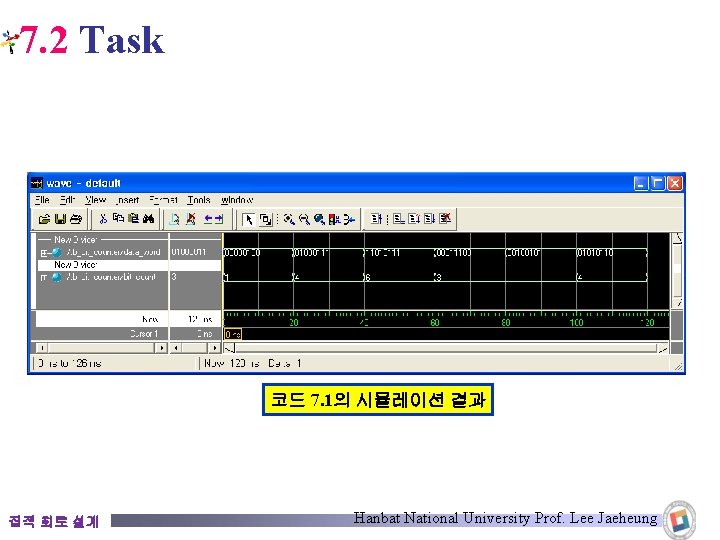Click the Run simulation icon
This screenshot has width=720, height=540.
click(399, 219)
